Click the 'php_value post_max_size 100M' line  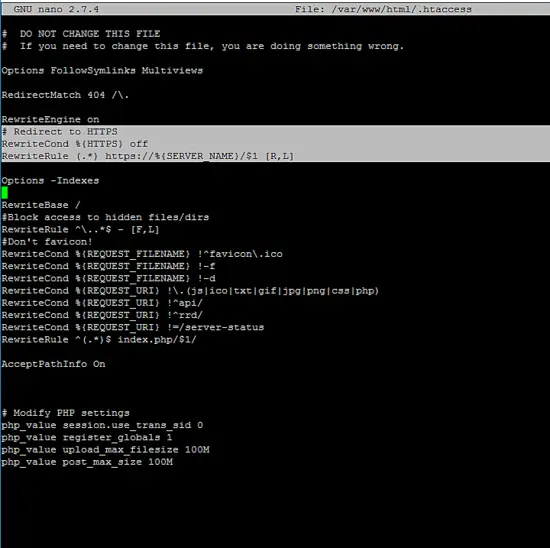pos(87,462)
